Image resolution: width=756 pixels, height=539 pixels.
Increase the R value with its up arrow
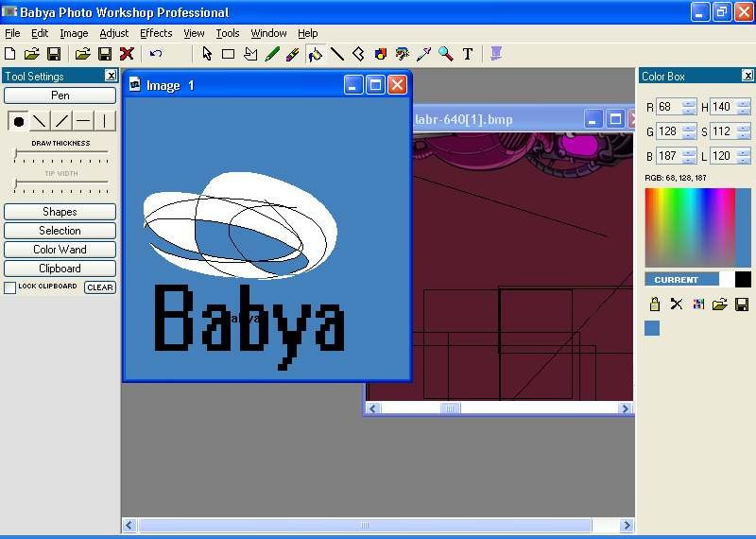(690, 103)
